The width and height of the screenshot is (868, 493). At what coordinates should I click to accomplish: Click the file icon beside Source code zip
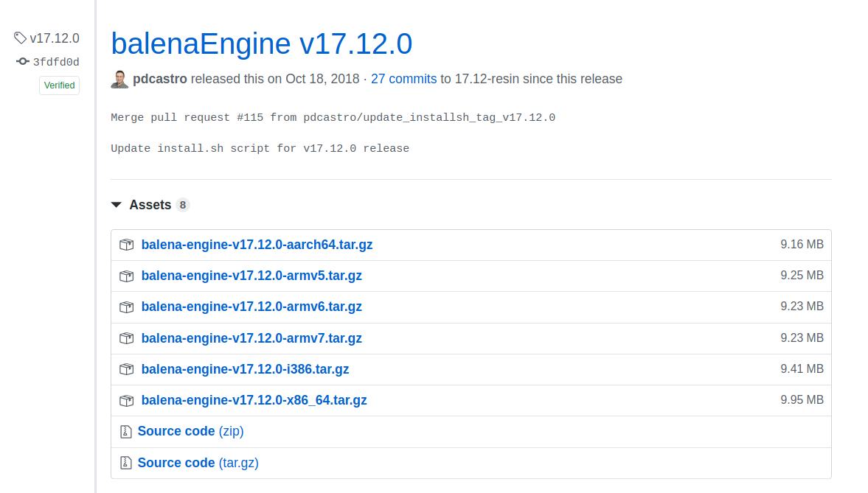tap(126, 431)
